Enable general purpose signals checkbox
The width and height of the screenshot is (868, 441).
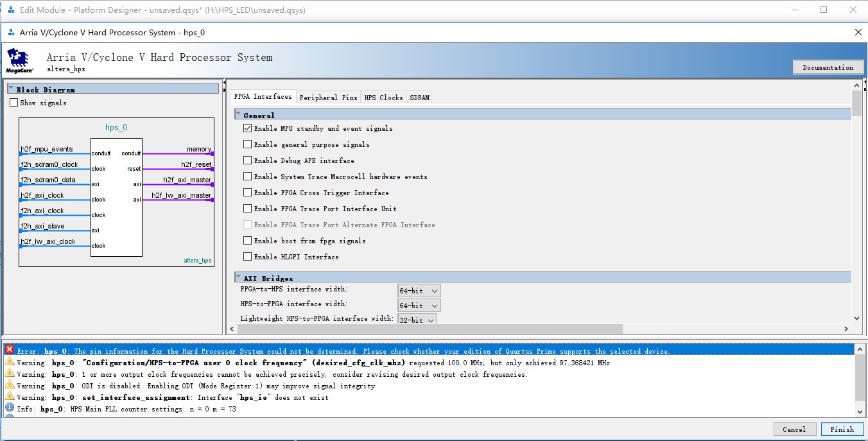click(x=247, y=144)
